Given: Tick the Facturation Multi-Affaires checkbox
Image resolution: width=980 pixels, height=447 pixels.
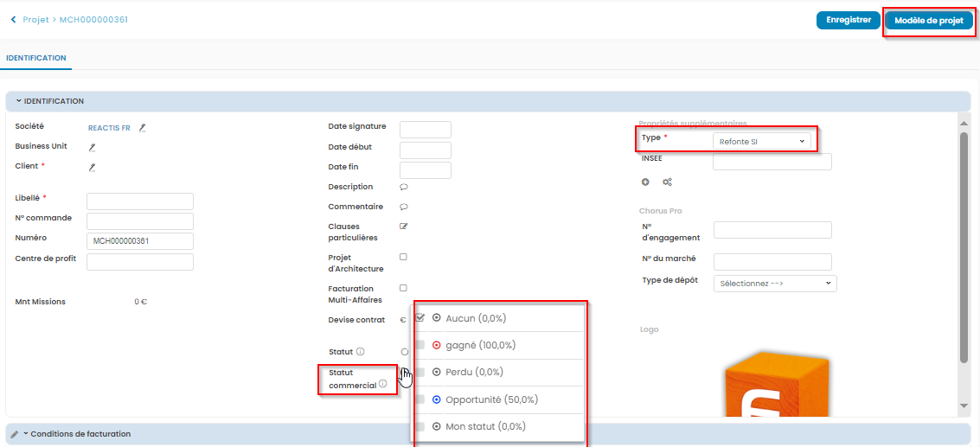Looking at the screenshot, I should (403, 288).
